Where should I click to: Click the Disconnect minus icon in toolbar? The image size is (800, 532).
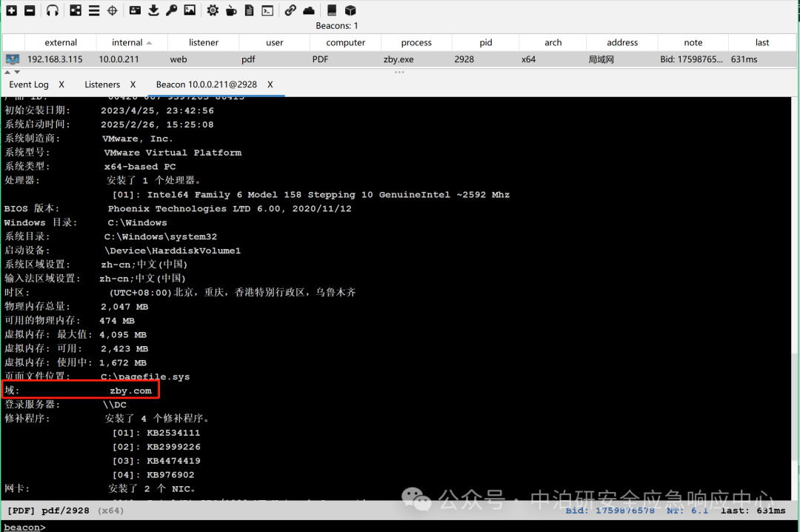tap(30, 10)
